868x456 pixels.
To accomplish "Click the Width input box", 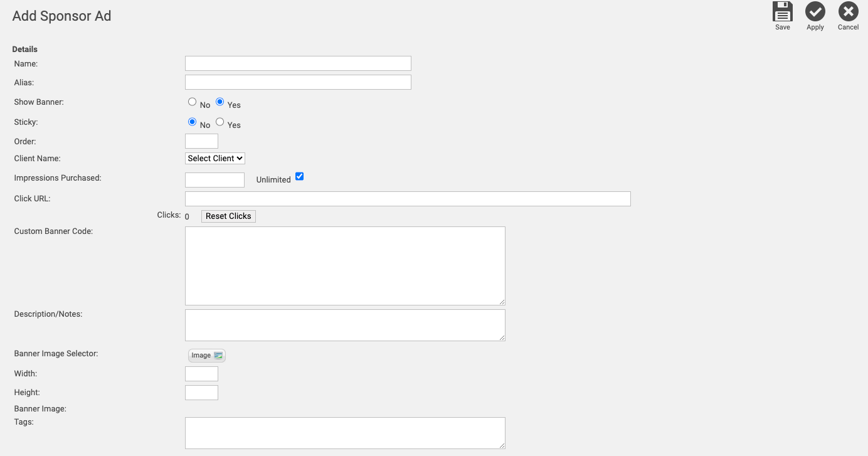I will coord(201,373).
